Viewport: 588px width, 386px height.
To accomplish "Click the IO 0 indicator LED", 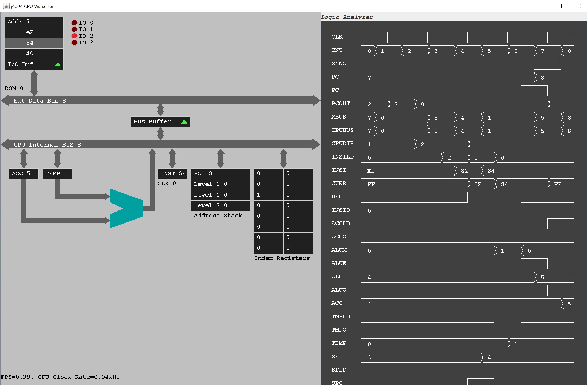I will pos(74,23).
